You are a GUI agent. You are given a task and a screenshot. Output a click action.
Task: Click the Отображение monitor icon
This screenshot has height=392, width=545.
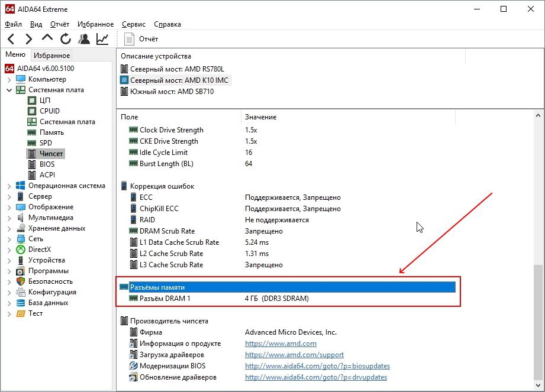(x=21, y=207)
